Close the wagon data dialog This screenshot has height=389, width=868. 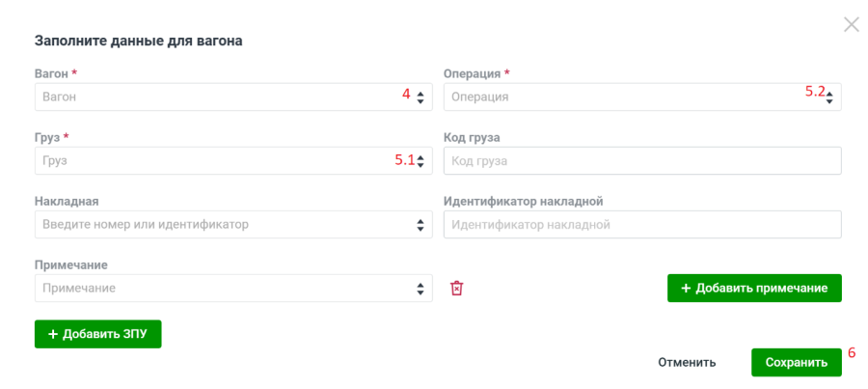pos(851,25)
